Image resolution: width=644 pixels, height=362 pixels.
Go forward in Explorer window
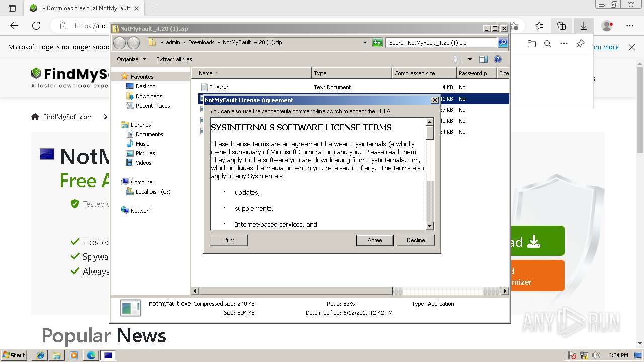[133, 43]
